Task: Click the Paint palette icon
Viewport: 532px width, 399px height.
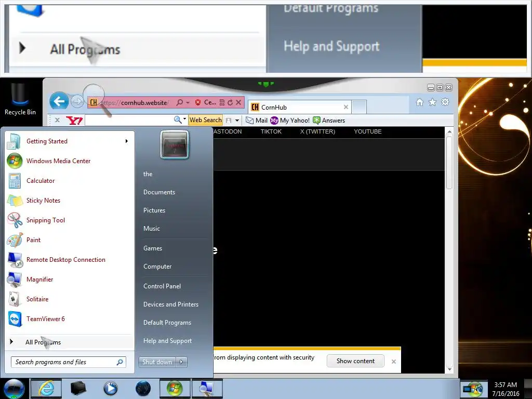Action: [x=15, y=240]
